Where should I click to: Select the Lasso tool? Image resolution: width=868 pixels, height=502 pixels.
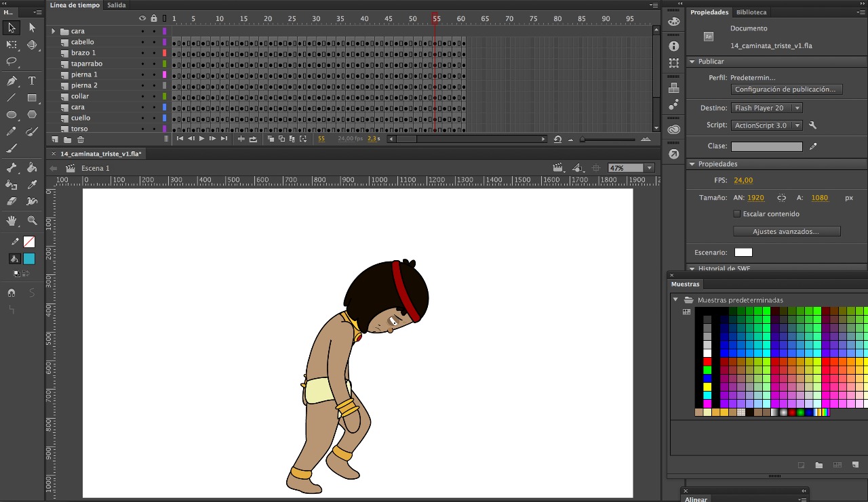tap(12, 62)
